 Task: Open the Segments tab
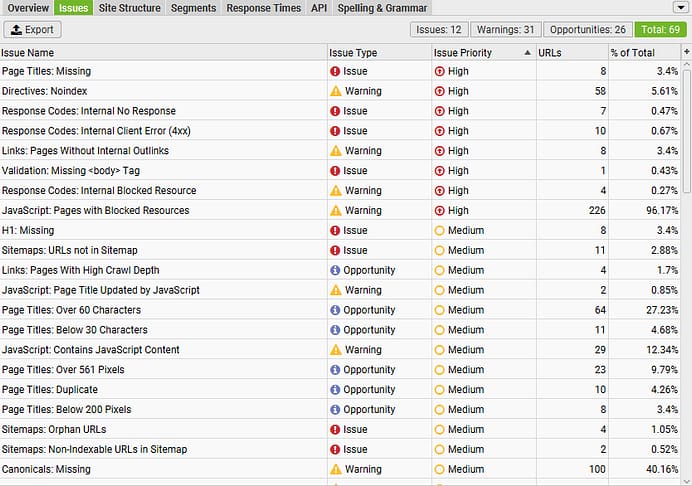click(x=193, y=8)
